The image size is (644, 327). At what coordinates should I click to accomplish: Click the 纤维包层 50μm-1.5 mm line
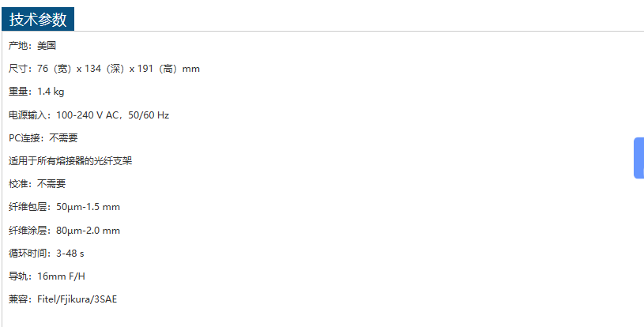click(x=64, y=207)
